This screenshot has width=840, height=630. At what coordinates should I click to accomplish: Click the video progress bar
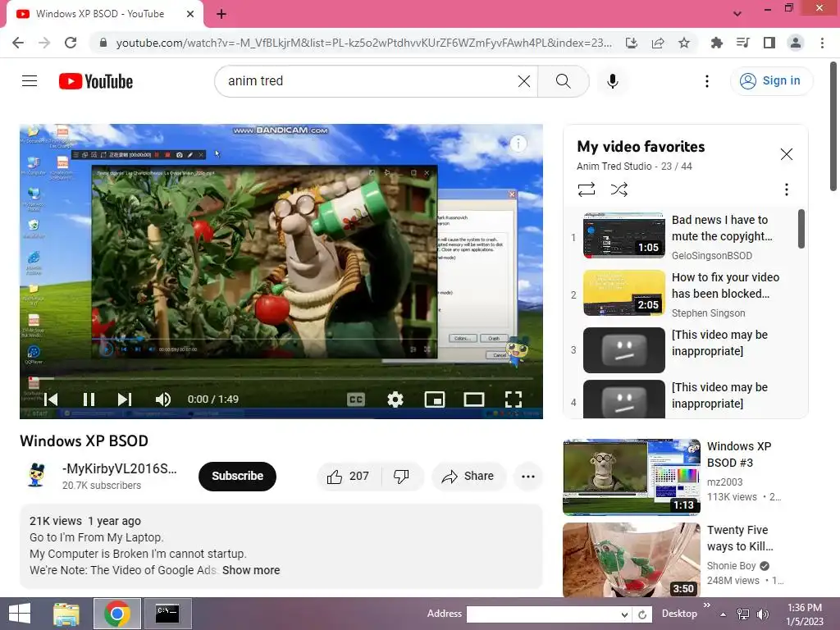click(x=281, y=378)
